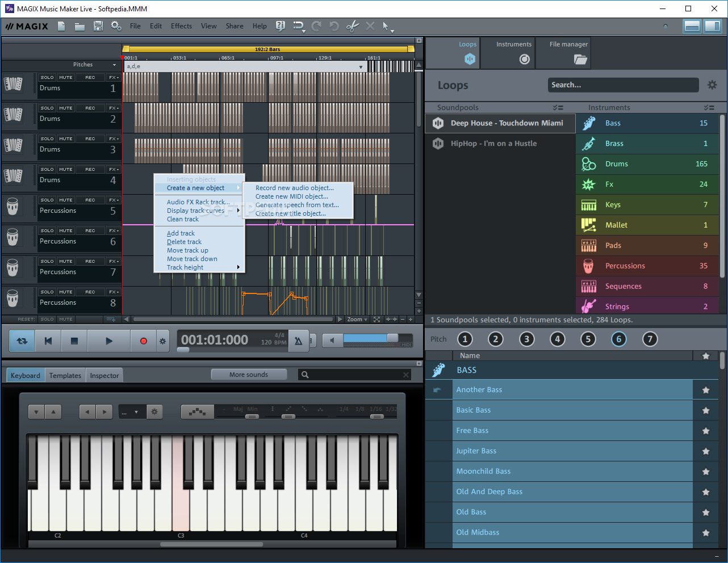Screen dimensions: 728x563
Task: Toggle MUTE on Drums track 2
Action: [x=66, y=108]
